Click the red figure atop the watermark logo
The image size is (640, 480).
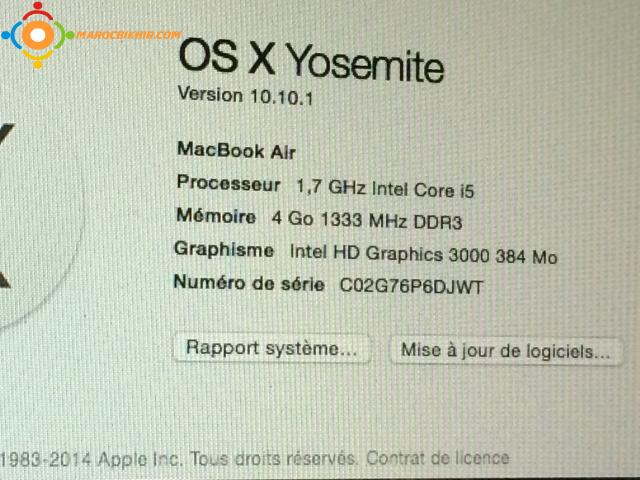click(x=38, y=10)
